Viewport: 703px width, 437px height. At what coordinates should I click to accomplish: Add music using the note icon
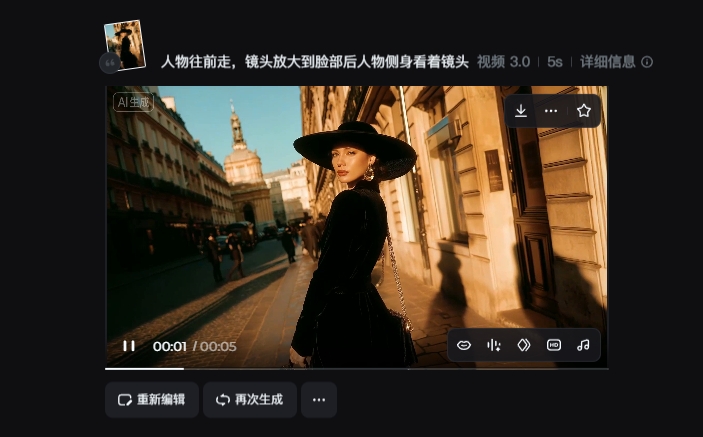coord(583,345)
